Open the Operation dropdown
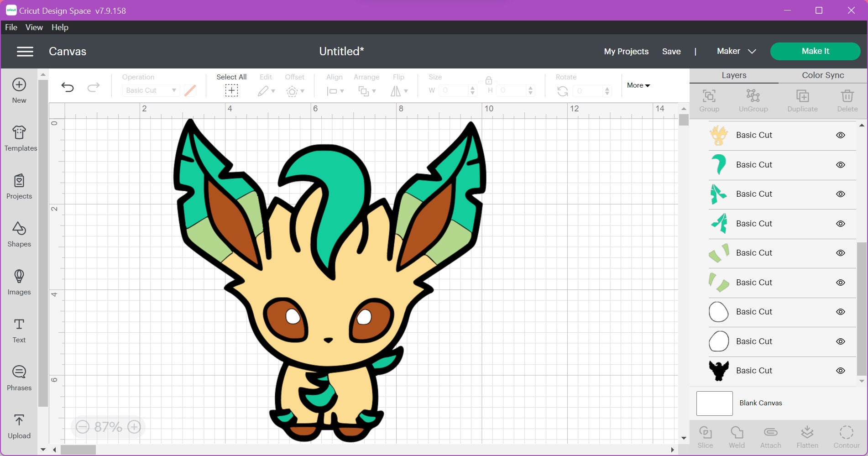 (151, 90)
